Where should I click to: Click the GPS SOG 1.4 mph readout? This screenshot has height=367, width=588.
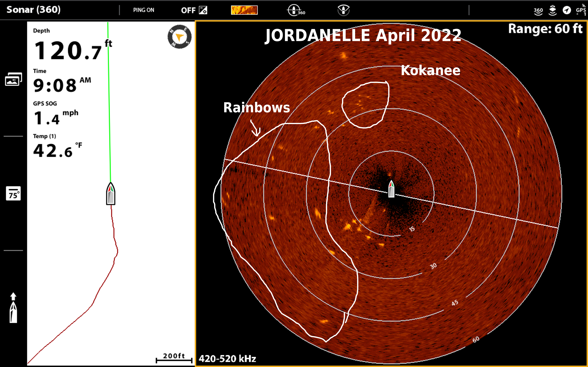(56, 113)
